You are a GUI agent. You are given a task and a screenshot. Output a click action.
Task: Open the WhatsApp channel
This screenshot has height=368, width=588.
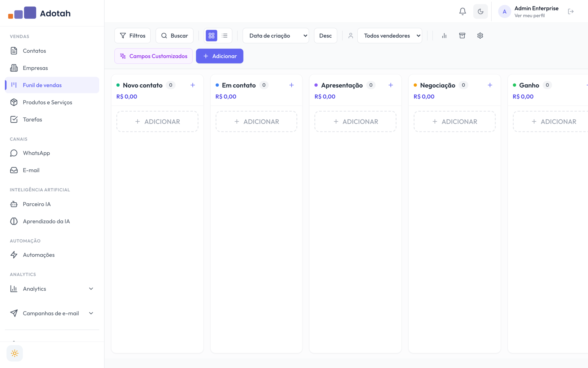(52, 153)
